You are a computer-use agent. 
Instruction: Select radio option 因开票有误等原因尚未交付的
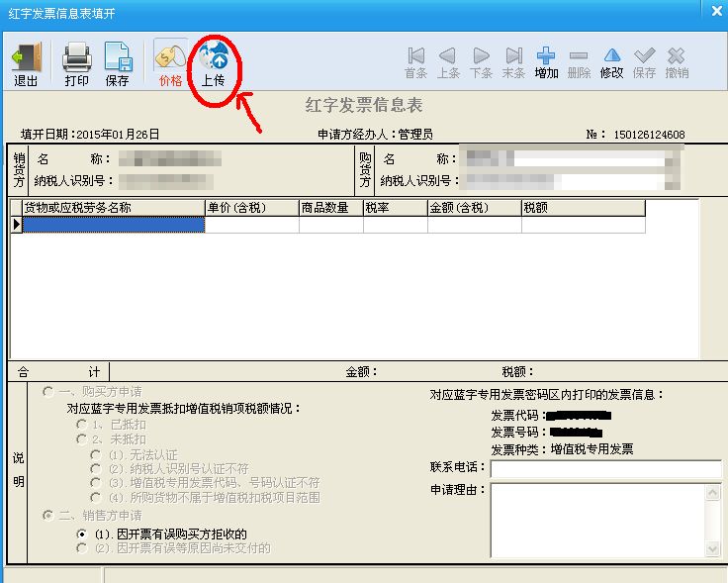click(82, 548)
